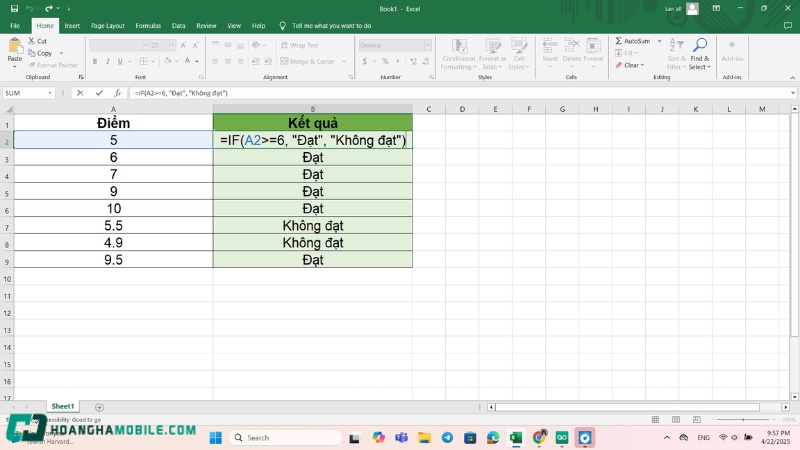Click the comments icon at top right
The width and height of the screenshot is (800, 450).
[x=788, y=26]
